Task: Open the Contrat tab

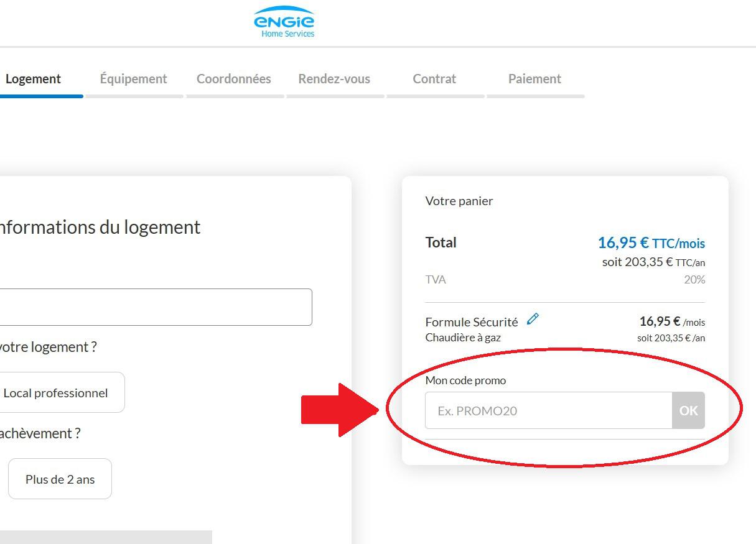Action: (434, 78)
